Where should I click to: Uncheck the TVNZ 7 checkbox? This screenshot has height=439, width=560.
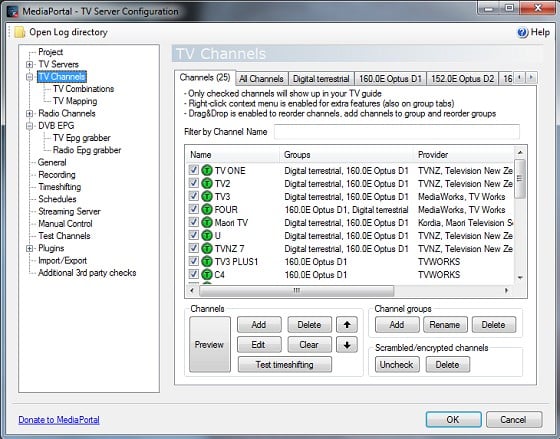click(x=194, y=248)
